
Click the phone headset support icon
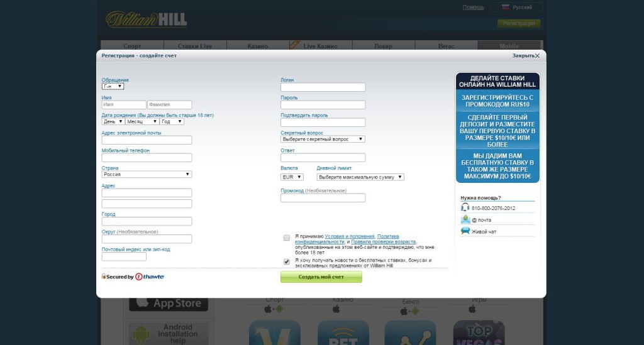pyautogui.click(x=465, y=207)
